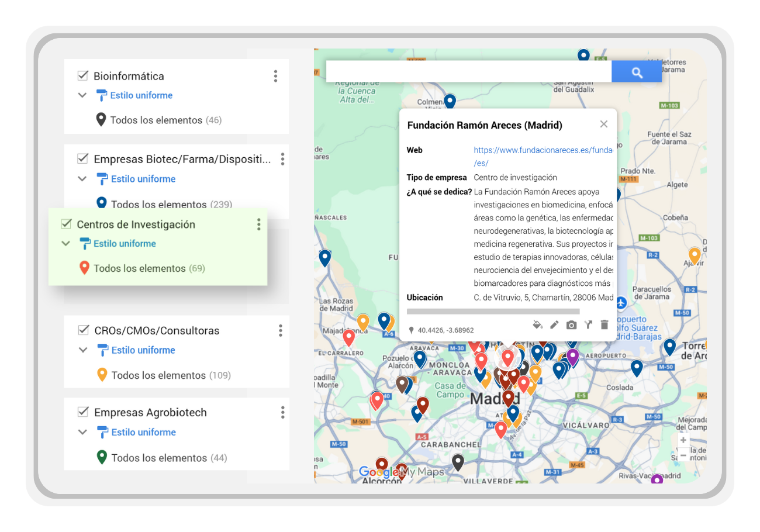Click the red pin beside Centros de Investigación elements

pos(84,268)
